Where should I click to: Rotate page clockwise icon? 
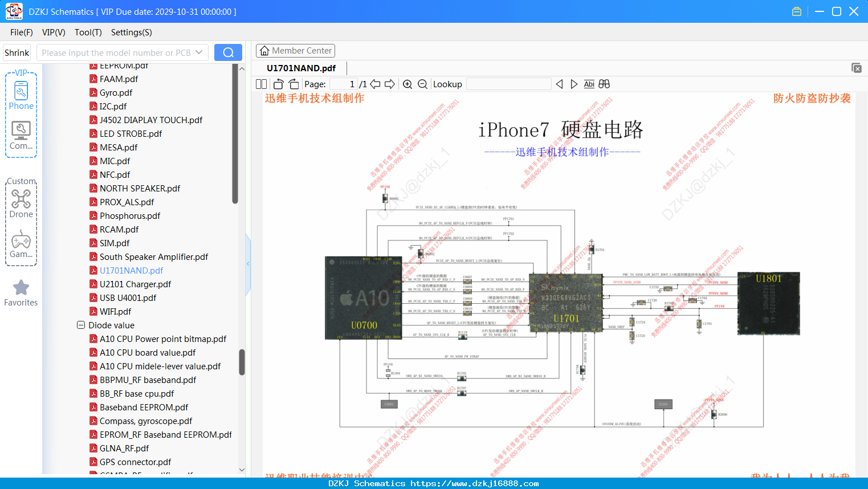coord(294,84)
